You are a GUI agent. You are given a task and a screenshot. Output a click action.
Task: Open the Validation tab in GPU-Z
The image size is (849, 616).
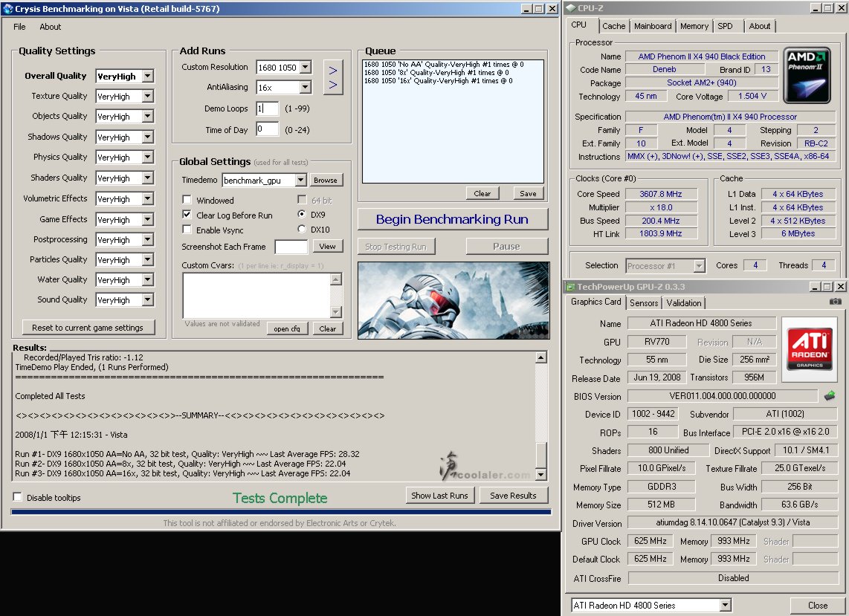pos(684,303)
